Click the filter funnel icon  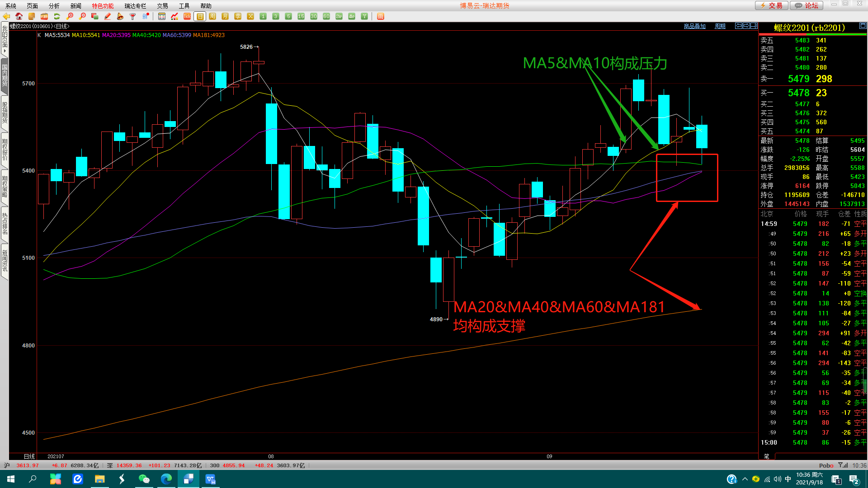pyautogui.click(x=133, y=16)
